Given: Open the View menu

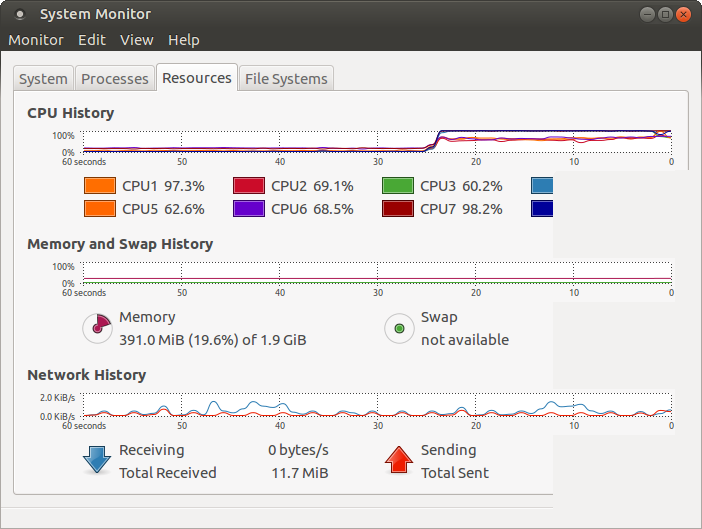Looking at the screenshot, I should pos(137,40).
